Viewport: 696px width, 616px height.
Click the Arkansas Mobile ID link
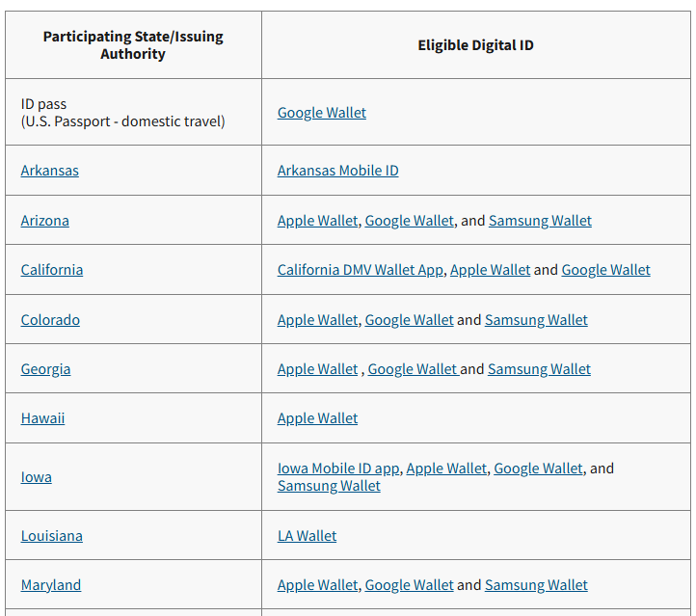pyautogui.click(x=337, y=171)
